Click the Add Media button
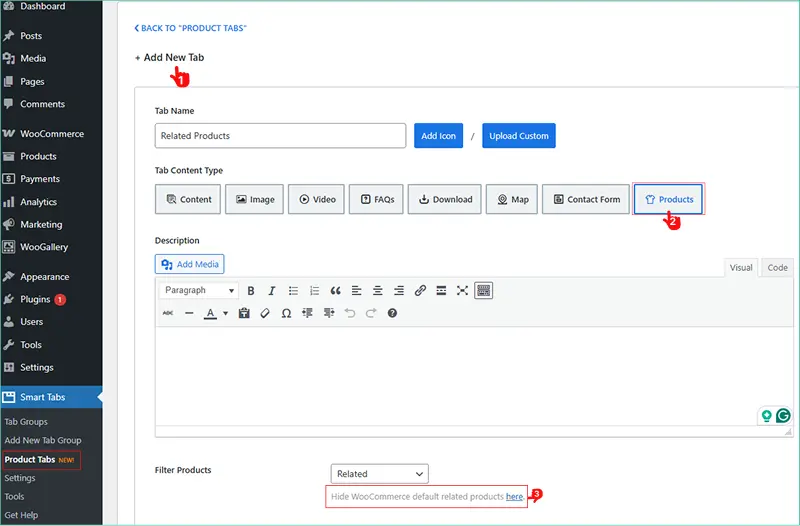This screenshot has height=526, width=800. tap(189, 264)
